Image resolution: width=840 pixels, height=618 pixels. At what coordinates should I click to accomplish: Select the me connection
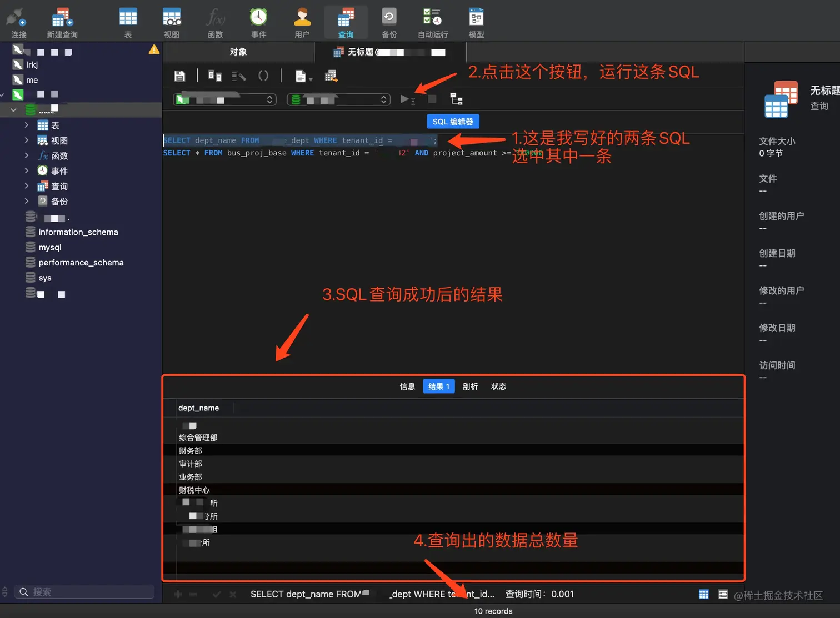pos(32,80)
